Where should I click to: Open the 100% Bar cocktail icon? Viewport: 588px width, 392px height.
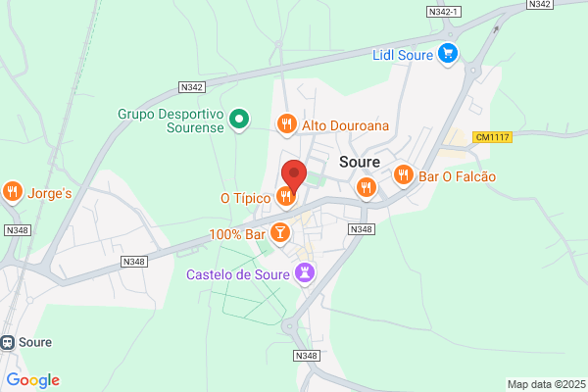coord(279,233)
